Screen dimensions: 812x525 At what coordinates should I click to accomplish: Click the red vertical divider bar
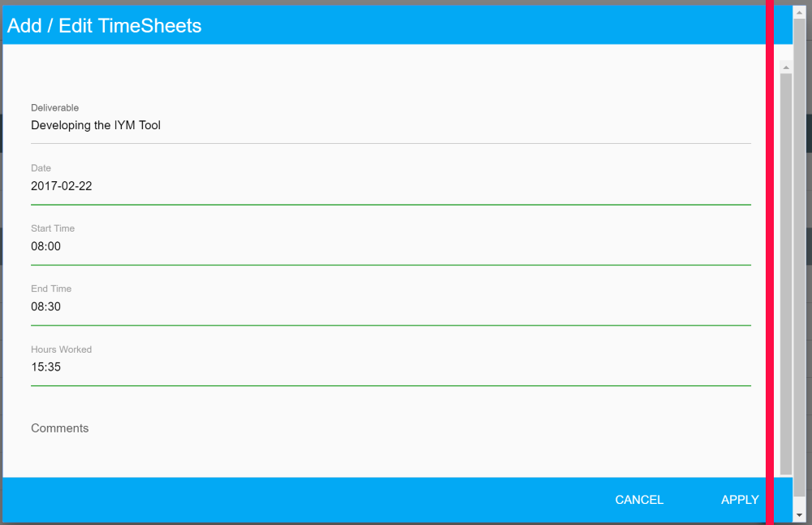(770, 260)
